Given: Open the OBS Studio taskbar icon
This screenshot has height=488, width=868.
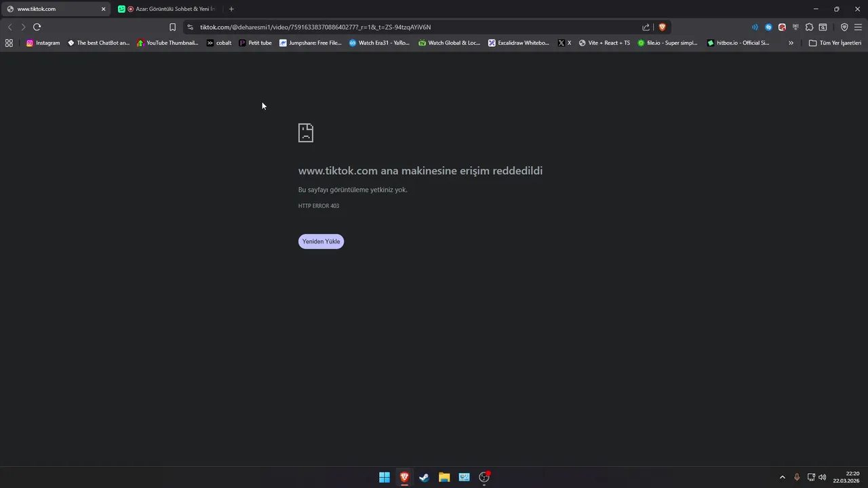Looking at the screenshot, I should (x=484, y=477).
